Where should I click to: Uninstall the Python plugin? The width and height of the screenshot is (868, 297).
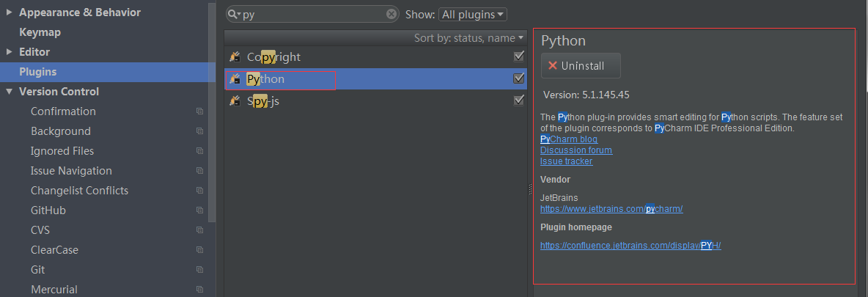click(581, 65)
